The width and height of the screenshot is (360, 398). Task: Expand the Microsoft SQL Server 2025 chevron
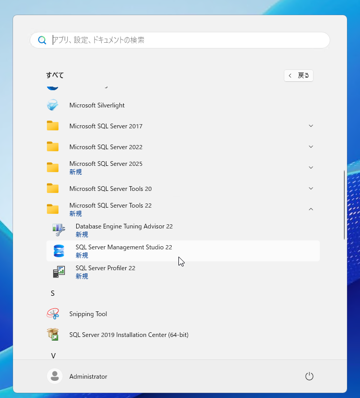(311, 167)
